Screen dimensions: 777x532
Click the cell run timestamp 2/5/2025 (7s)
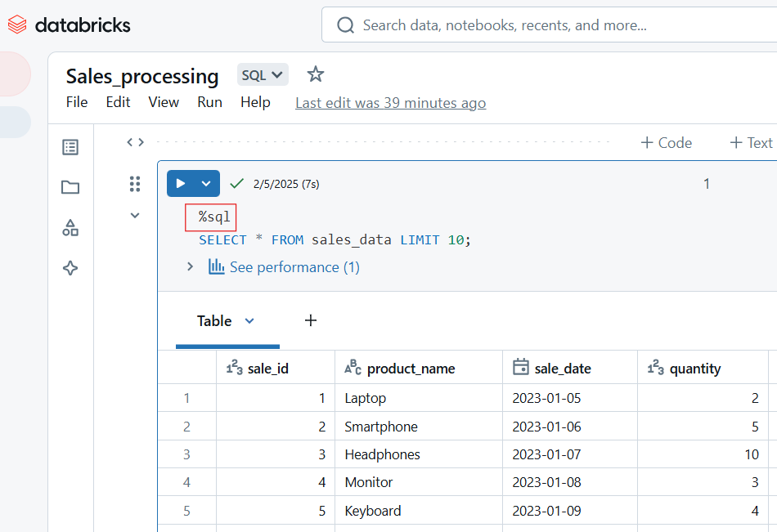pyautogui.click(x=286, y=184)
